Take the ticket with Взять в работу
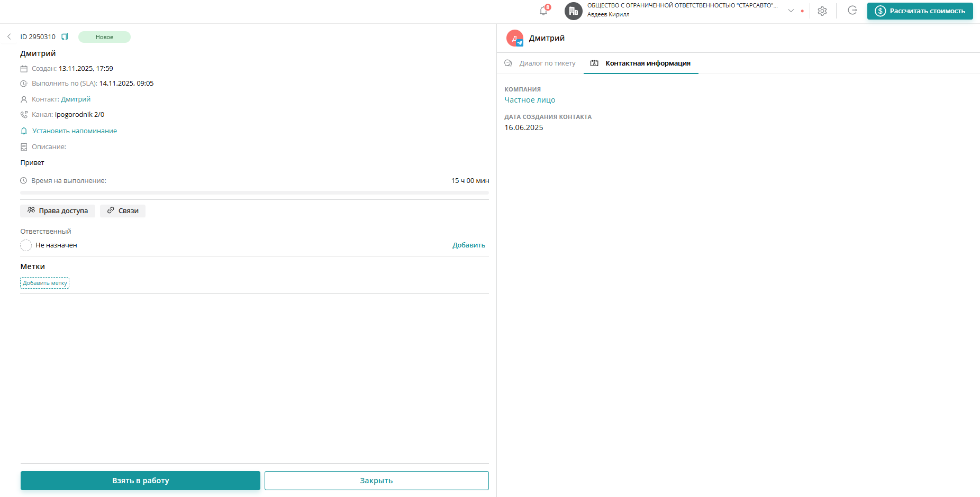The width and height of the screenshot is (980, 497). click(140, 481)
